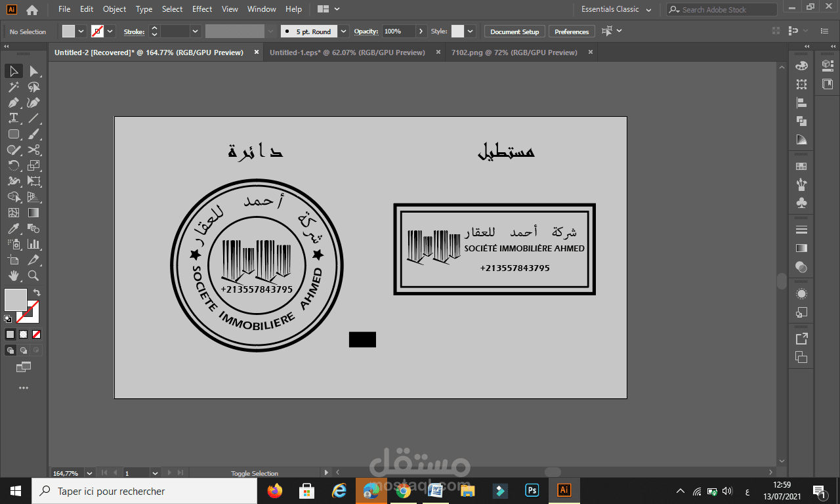Select the Direct Selection tool

[34, 71]
